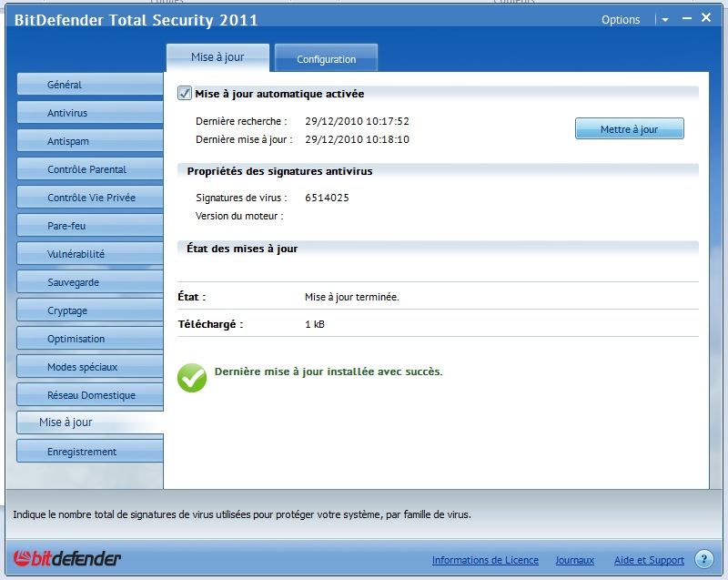
Task: Select the Mise à jour top tab
Action: [x=217, y=57]
